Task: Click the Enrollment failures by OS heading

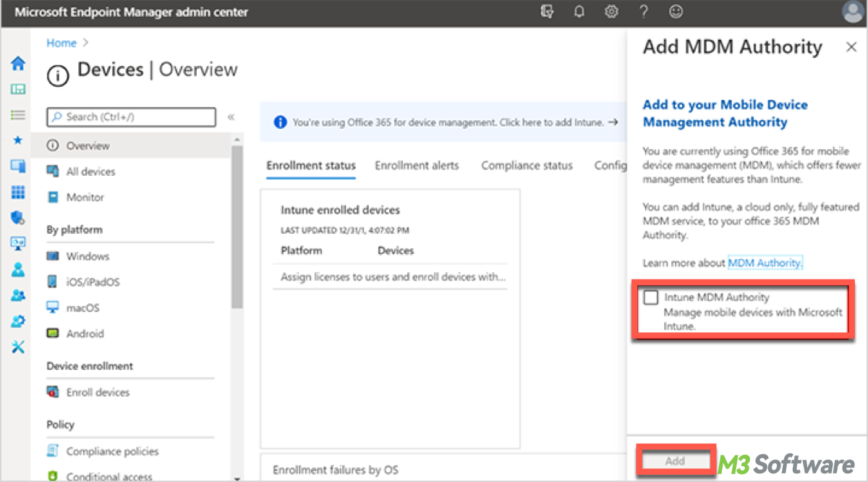Action: (335, 470)
